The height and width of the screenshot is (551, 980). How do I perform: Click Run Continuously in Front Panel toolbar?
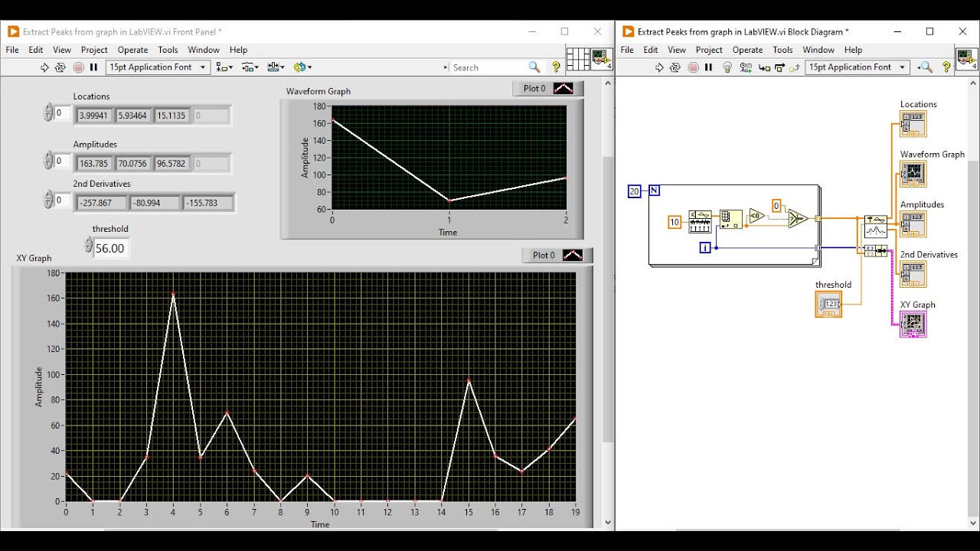60,67
